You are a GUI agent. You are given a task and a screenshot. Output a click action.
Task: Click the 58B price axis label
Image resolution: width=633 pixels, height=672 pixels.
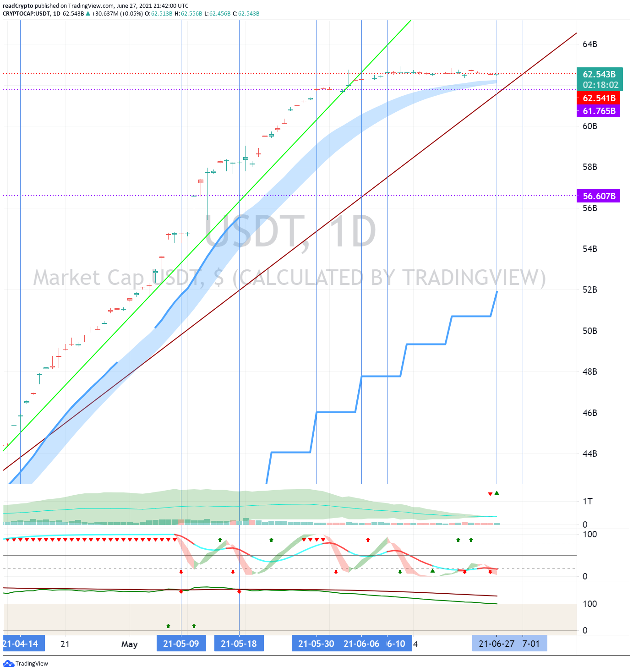(590, 167)
